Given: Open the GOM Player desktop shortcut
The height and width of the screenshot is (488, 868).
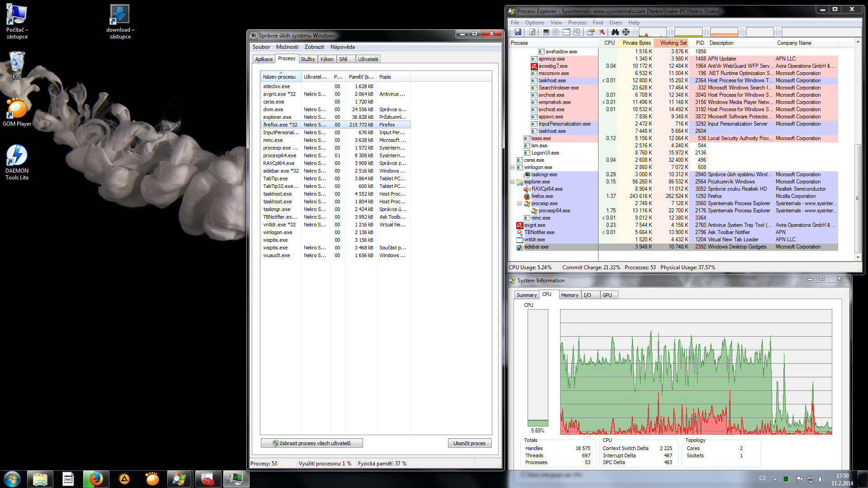Looking at the screenshot, I should (17, 113).
